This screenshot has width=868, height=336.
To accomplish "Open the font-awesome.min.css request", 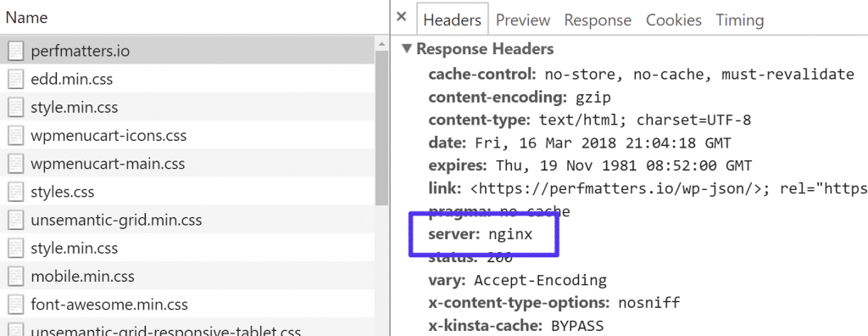I will 187,305.
